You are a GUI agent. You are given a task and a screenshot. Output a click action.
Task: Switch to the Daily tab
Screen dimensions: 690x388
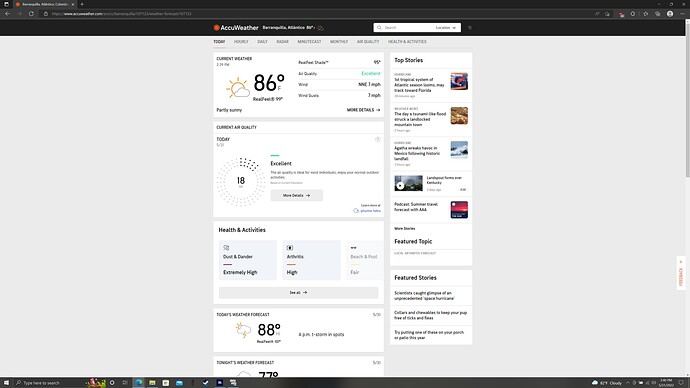262,42
